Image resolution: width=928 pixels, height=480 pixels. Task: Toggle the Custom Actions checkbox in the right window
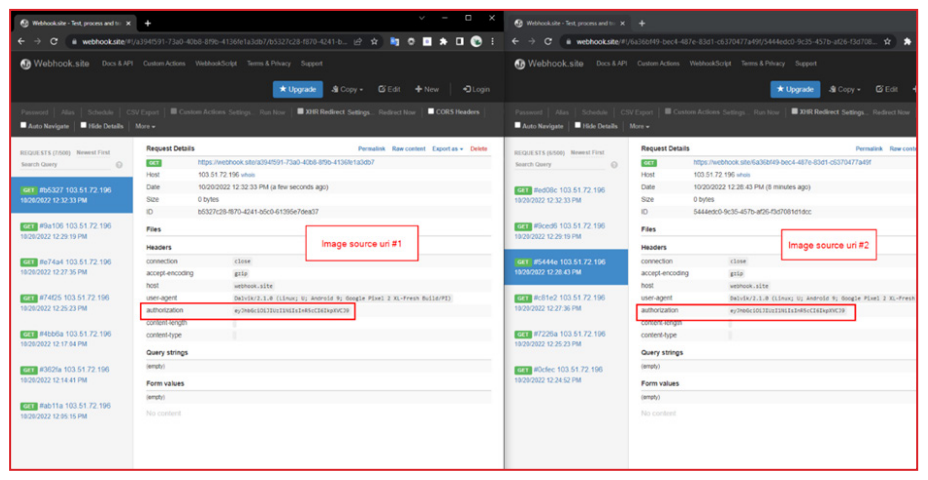tap(668, 111)
